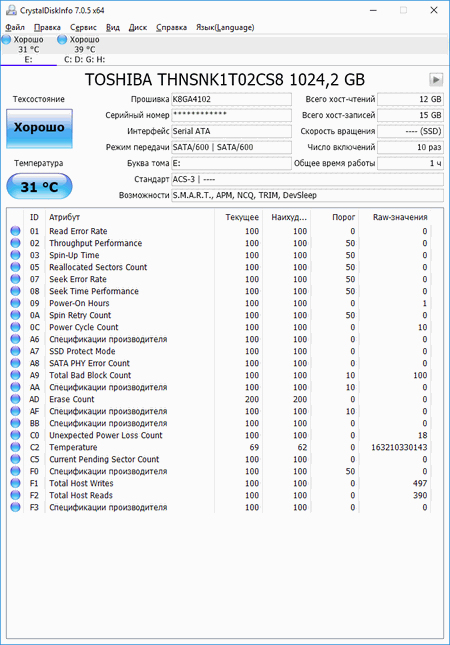Click the status icon for Read Error Rate
Image resolution: width=450 pixels, height=645 pixels.
15,231
